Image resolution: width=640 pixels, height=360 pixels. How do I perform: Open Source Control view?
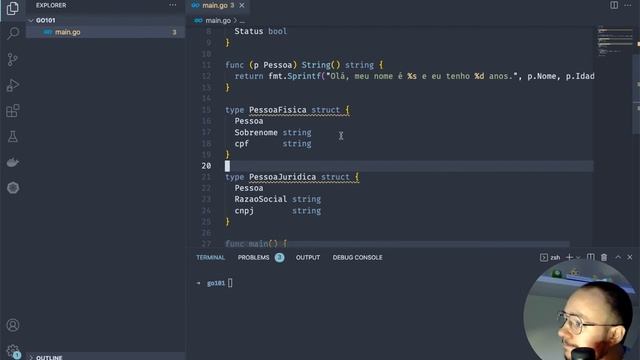(x=13, y=60)
